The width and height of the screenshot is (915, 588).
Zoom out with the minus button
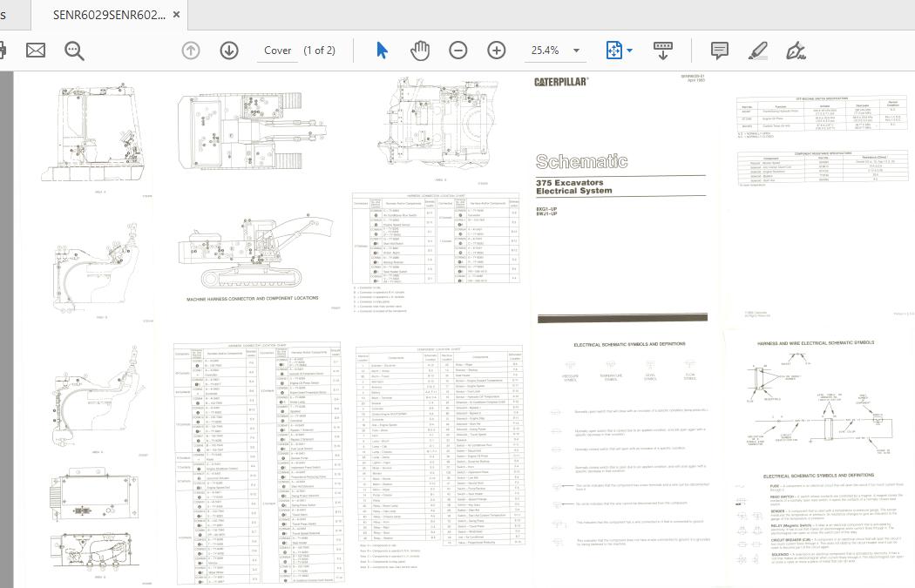pos(458,51)
